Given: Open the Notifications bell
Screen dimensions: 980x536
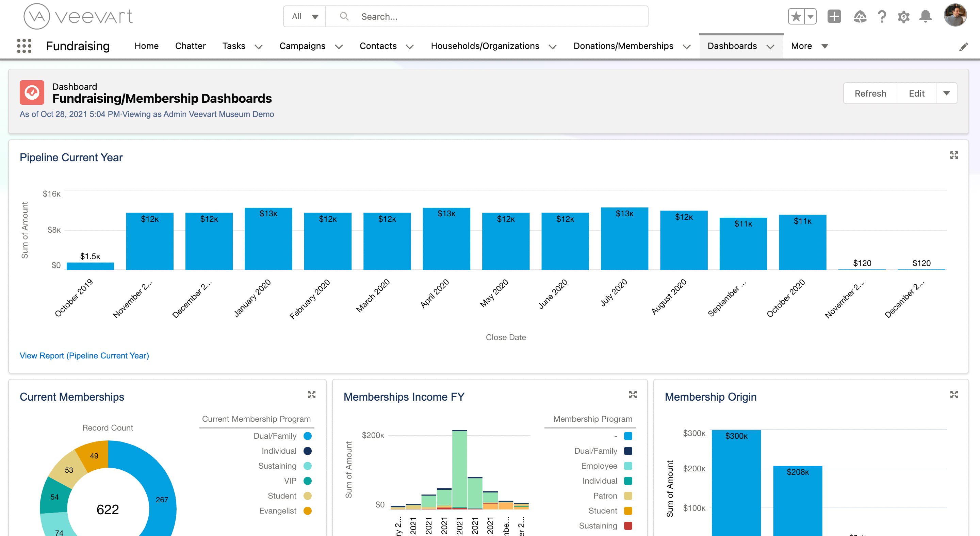Looking at the screenshot, I should [x=925, y=16].
